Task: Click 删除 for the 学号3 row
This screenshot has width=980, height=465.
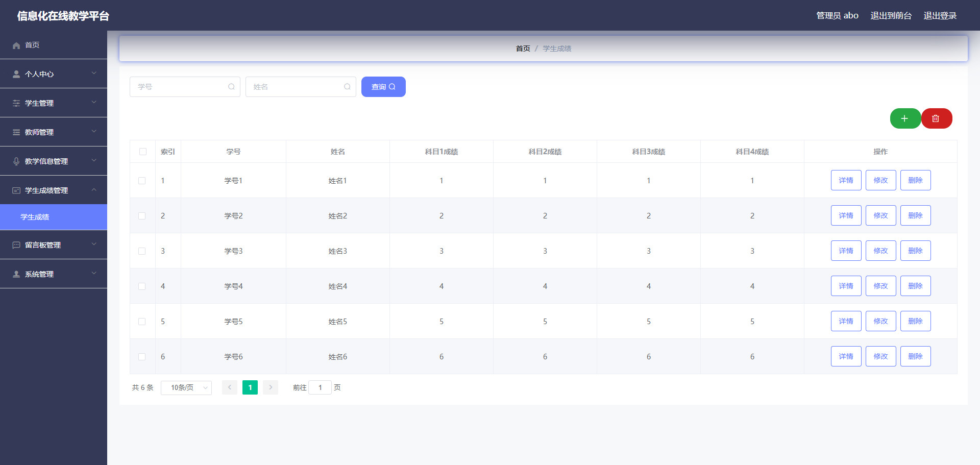Action: (915, 251)
